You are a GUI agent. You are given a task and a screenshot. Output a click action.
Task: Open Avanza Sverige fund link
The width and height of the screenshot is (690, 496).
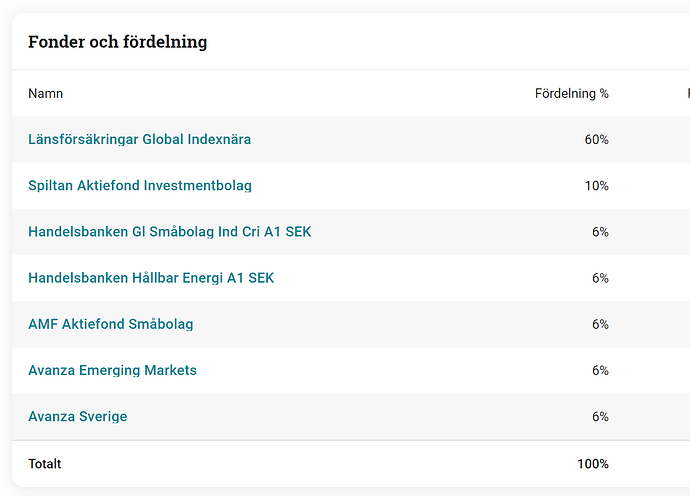point(77,417)
